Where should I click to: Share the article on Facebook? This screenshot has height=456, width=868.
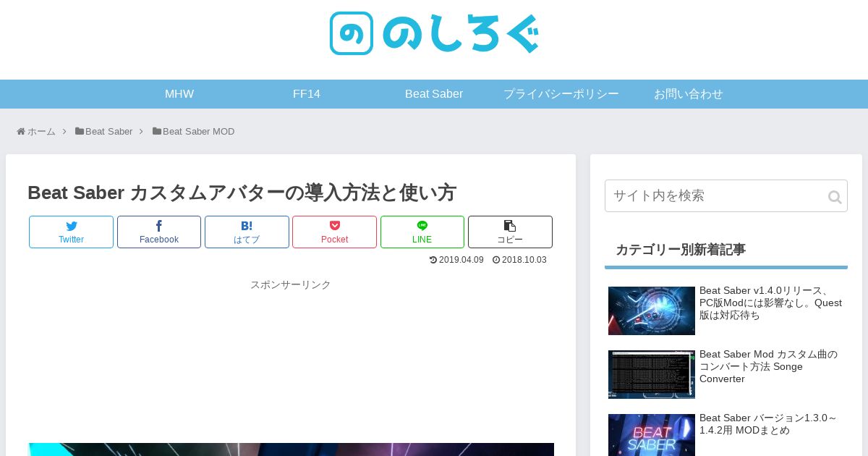pos(159,232)
